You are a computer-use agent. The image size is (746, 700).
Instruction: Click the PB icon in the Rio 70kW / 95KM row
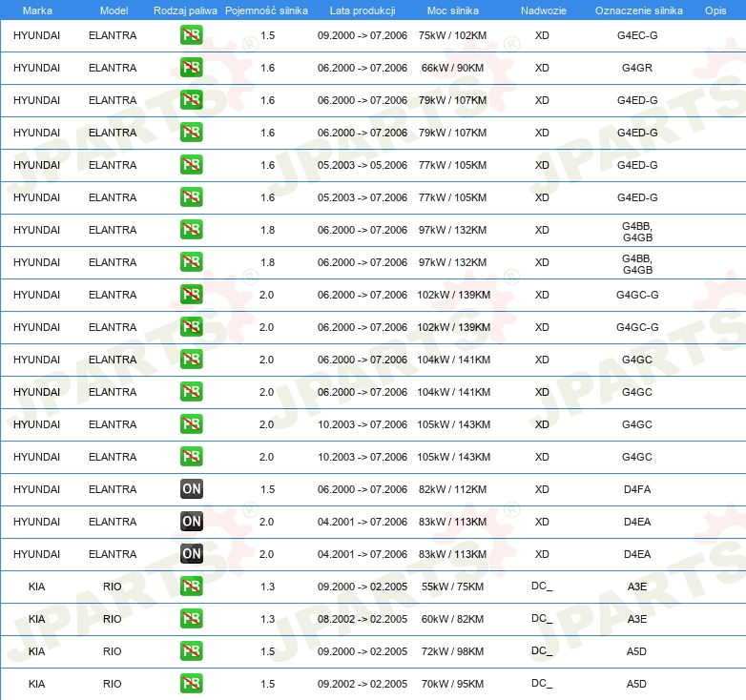click(x=191, y=684)
